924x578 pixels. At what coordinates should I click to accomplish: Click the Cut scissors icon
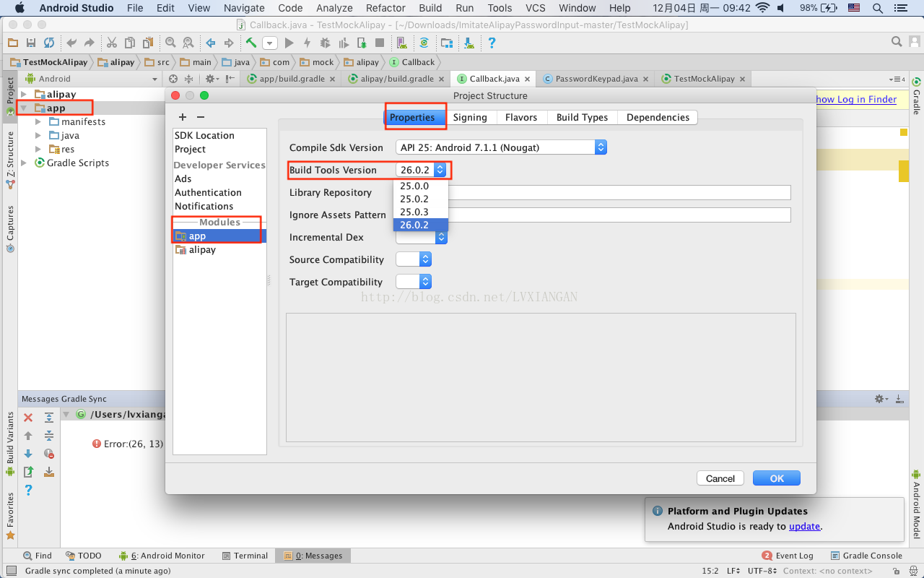[x=112, y=43]
